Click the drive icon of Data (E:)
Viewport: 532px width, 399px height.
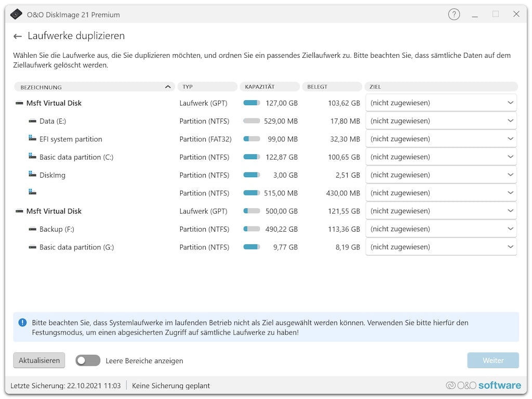click(x=33, y=121)
